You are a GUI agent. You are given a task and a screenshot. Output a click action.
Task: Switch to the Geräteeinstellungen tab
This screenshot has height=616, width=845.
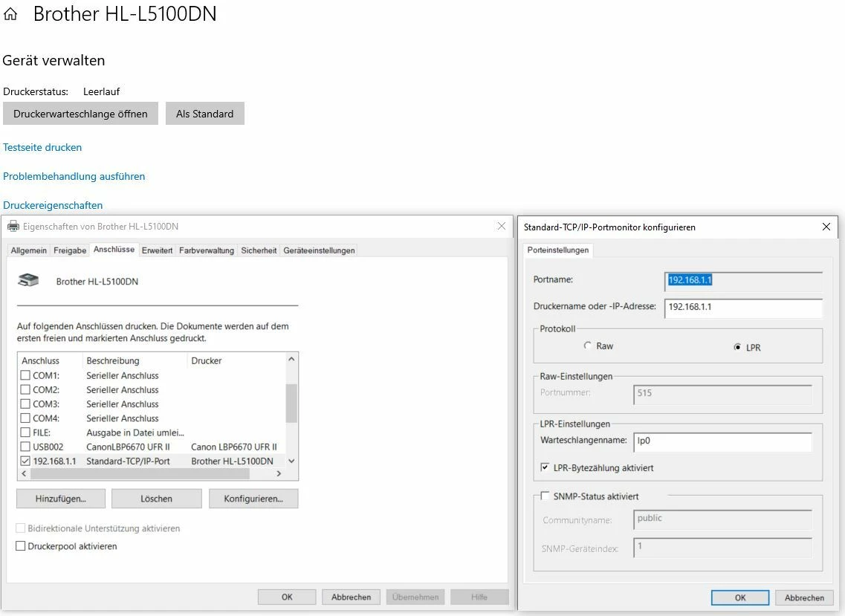[x=319, y=250]
